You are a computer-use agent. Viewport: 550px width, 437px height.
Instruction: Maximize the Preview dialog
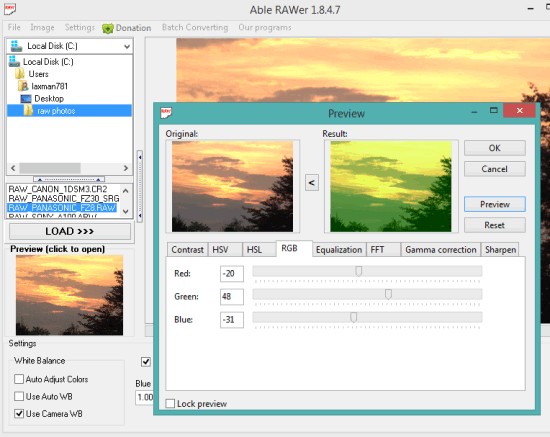pyautogui.click(x=494, y=110)
